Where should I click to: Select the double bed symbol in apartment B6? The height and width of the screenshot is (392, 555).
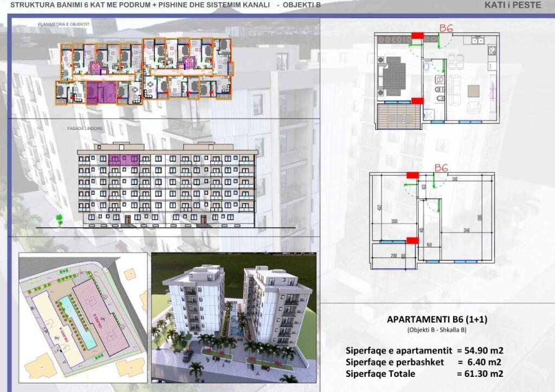395,75
